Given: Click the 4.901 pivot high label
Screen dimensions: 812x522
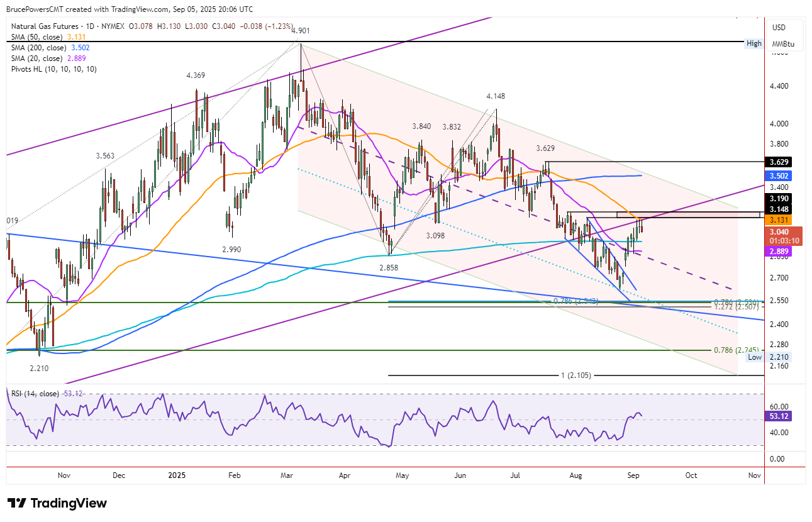Looking at the screenshot, I should (300, 30).
